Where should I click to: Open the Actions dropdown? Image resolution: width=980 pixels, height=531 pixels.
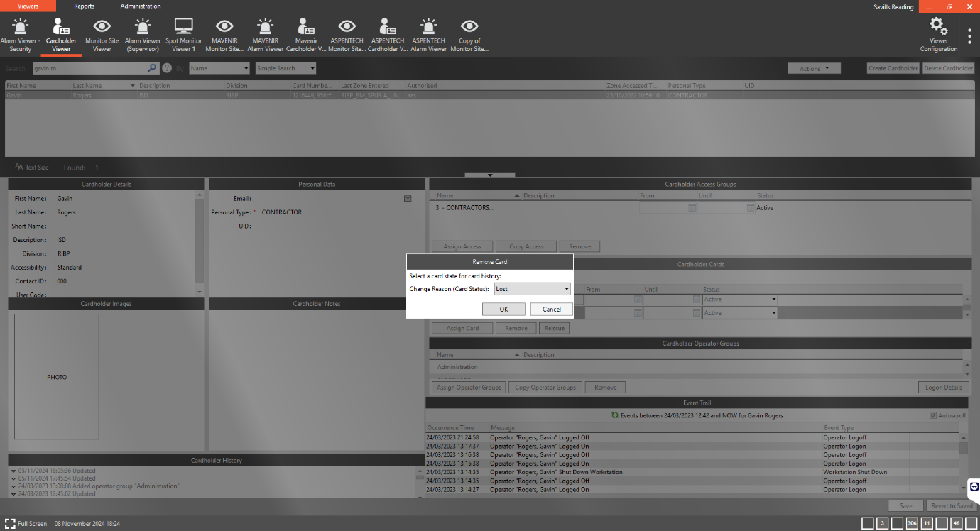pyautogui.click(x=814, y=68)
